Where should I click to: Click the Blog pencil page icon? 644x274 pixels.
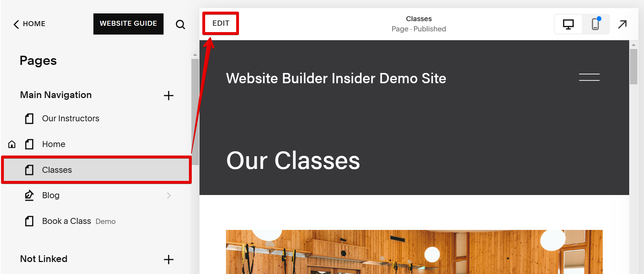pos(29,195)
